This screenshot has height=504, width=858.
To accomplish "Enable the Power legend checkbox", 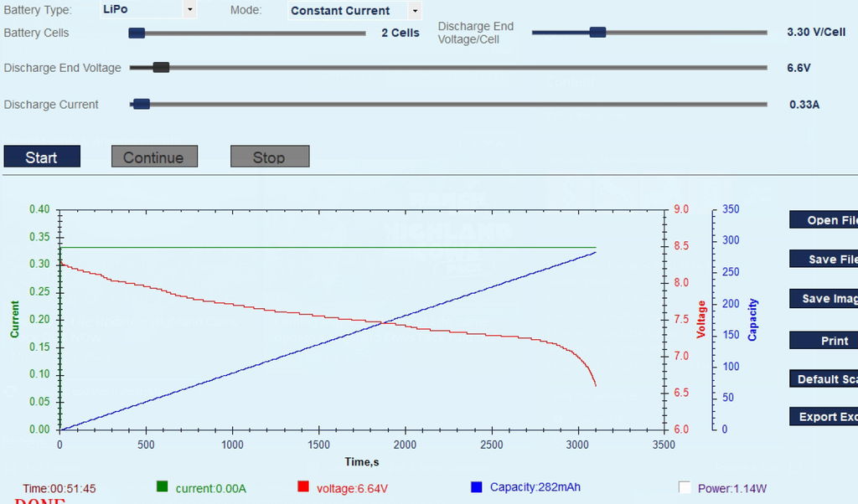I will (685, 487).
